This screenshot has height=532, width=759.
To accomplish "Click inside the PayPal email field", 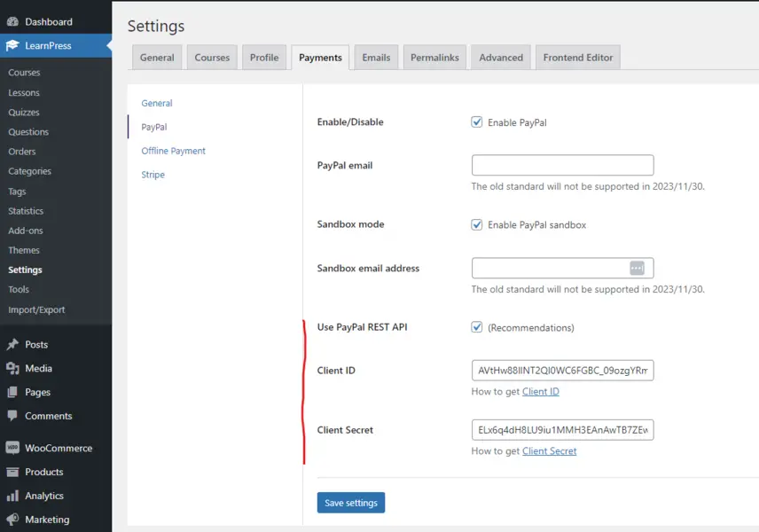I will (562, 165).
